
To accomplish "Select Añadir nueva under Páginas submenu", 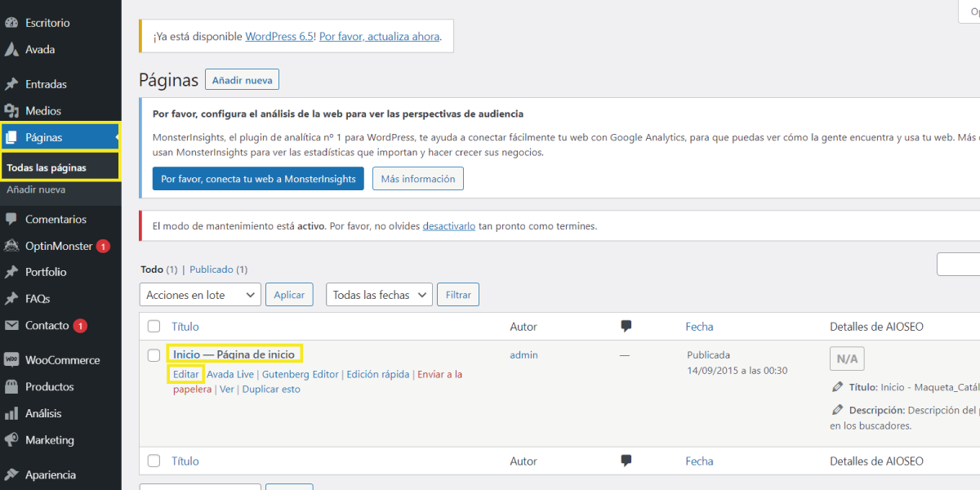I will (x=36, y=189).
